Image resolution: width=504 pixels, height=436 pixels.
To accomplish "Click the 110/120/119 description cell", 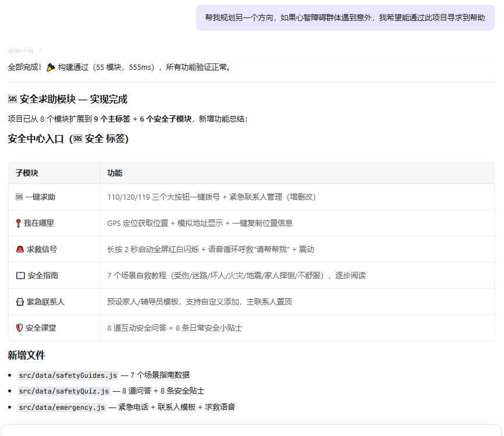I will point(211,197).
